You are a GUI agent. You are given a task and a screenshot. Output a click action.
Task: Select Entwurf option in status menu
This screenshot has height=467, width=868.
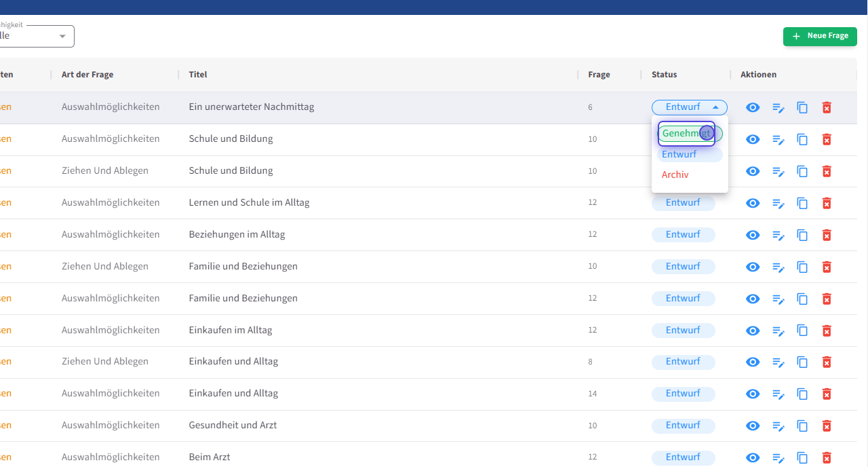[679, 154]
